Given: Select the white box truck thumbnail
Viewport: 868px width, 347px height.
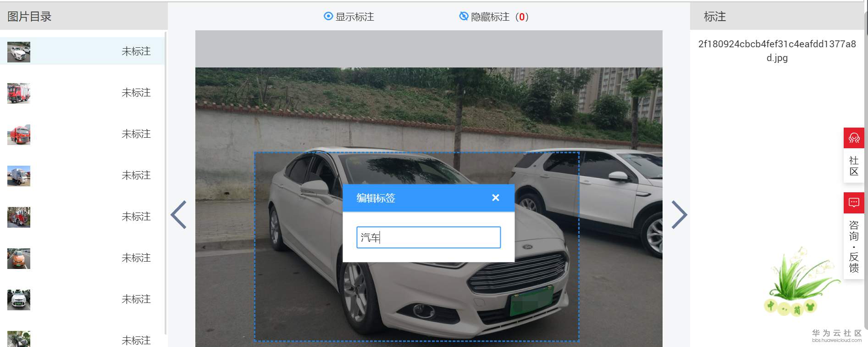Looking at the screenshot, I should tap(19, 176).
